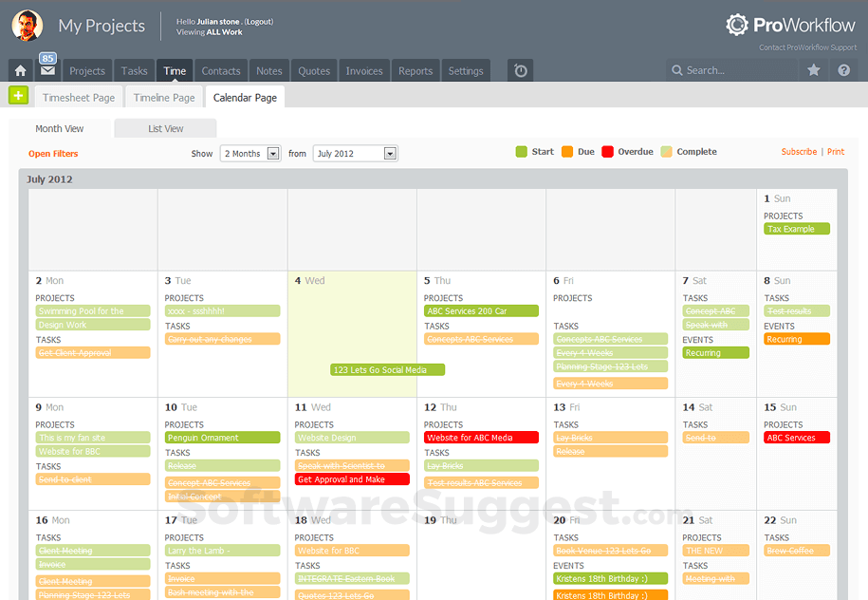Screen dimensions: 868x600
Task: Click the Subscribe link
Action: click(799, 151)
